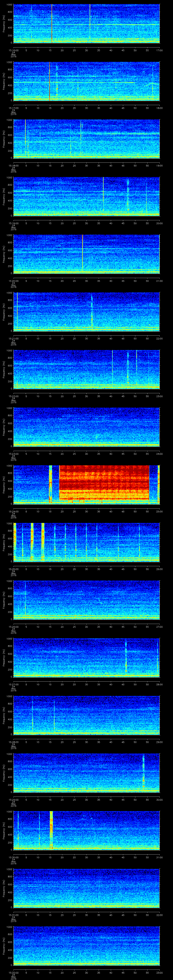Select the 15:32:00 start time label

coord(13,972)
